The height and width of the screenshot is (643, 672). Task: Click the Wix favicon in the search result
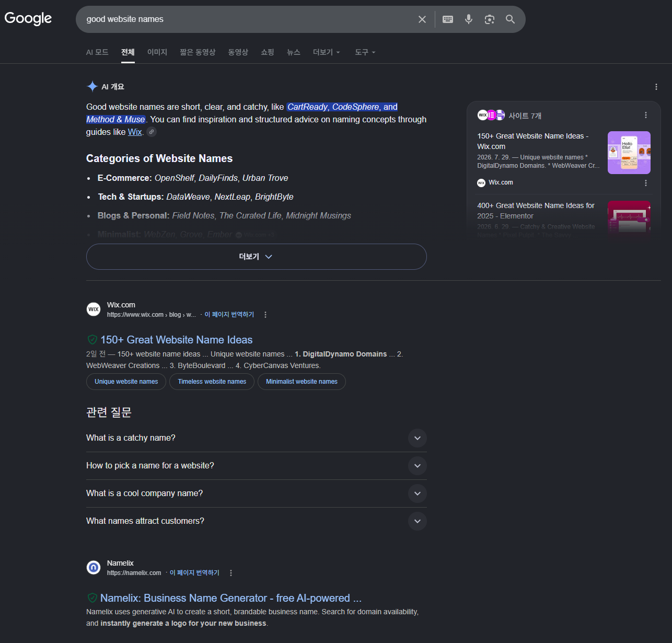94,309
